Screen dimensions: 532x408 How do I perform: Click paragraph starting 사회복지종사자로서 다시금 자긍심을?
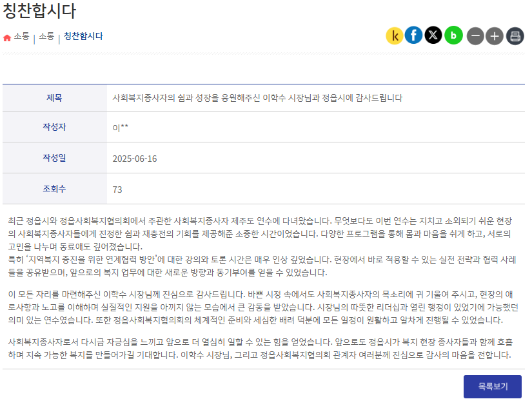coord(260,349)
